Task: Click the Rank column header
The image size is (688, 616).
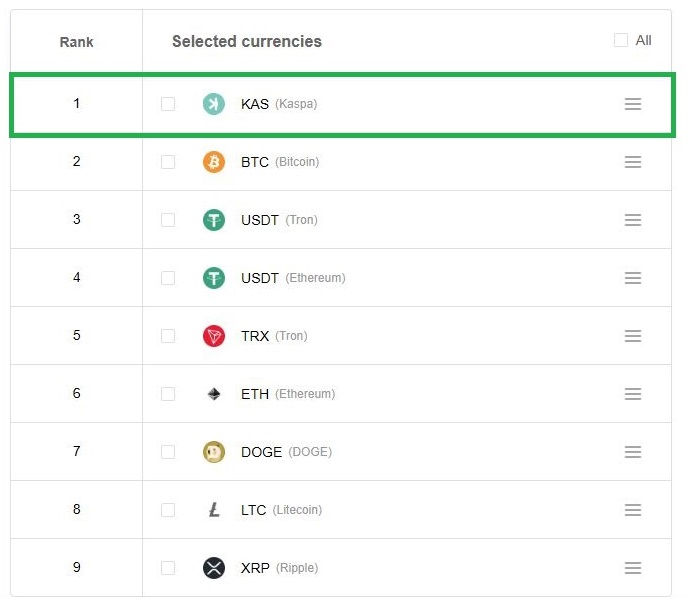Action: pyautogui.click(x=76, y=42)
